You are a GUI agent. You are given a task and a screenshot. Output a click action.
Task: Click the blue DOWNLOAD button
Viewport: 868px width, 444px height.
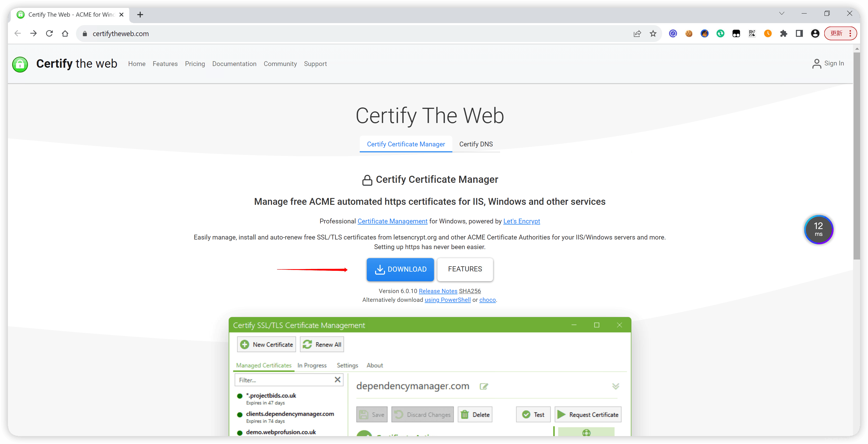coord(400,269)
